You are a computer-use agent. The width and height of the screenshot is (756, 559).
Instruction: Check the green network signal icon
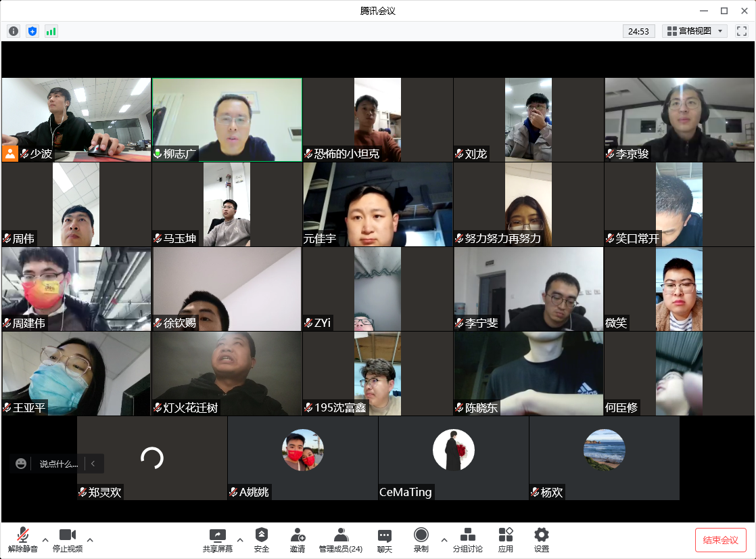coord(51,31)
